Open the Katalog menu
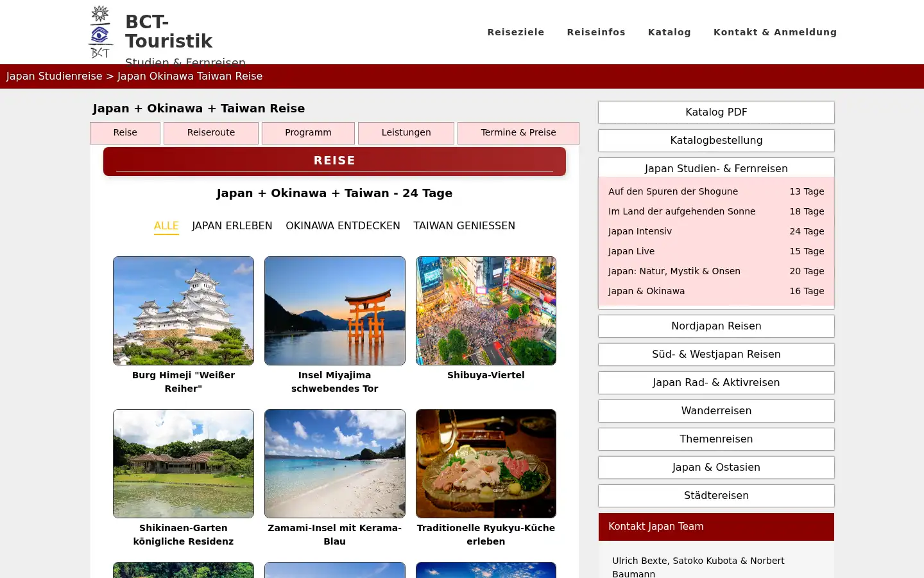Viewport: 924px width, 578px height. point(669,32)
